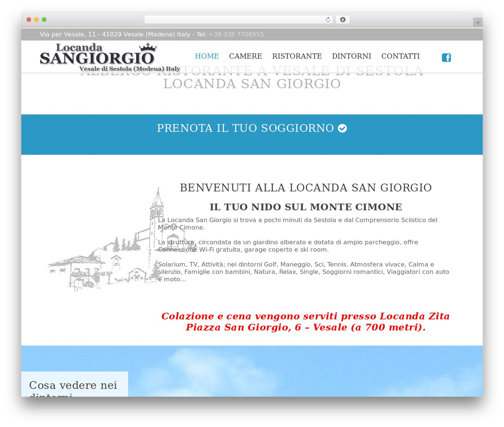Click the paragraph starting with Solarium, TV, Attività
Screen dimensions: 504x427
[x=304, y=272]
